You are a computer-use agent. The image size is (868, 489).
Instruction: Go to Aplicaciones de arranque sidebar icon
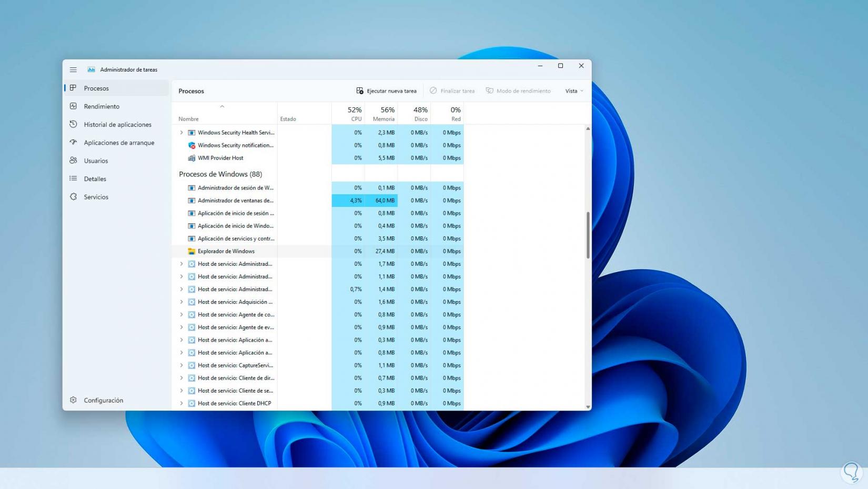73,142
